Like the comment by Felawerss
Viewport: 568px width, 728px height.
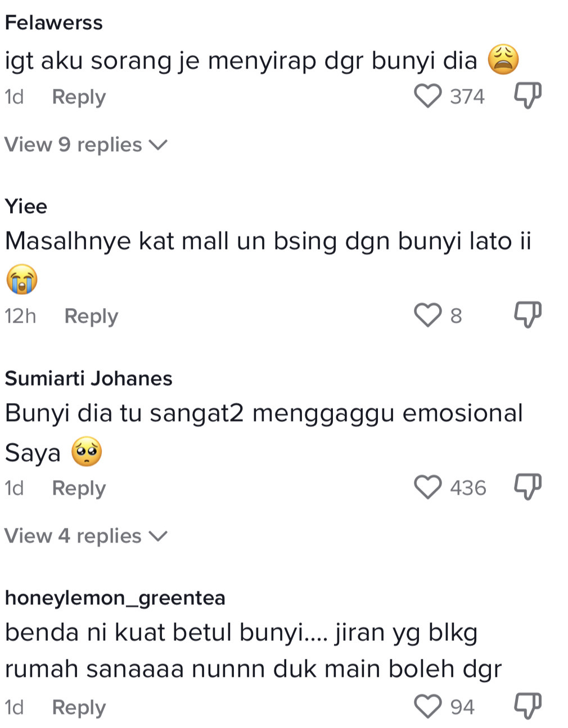pyautogui.click(x=427, y=96)
